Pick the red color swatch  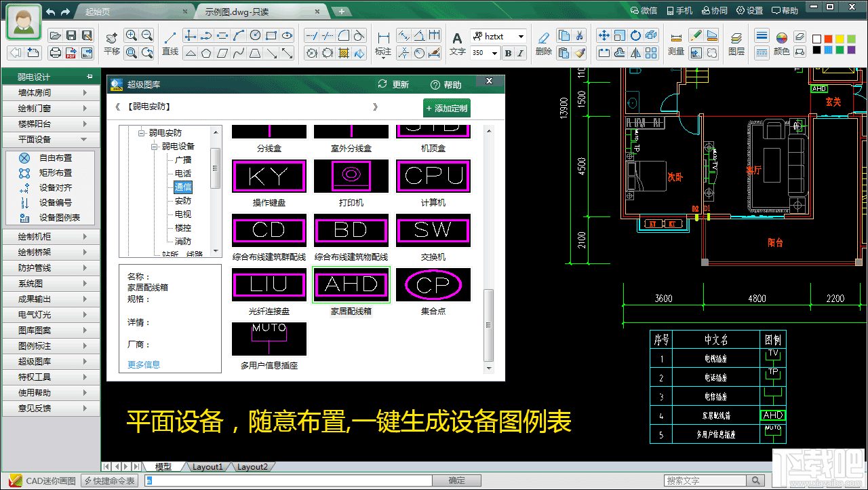(x=829, y=39)
